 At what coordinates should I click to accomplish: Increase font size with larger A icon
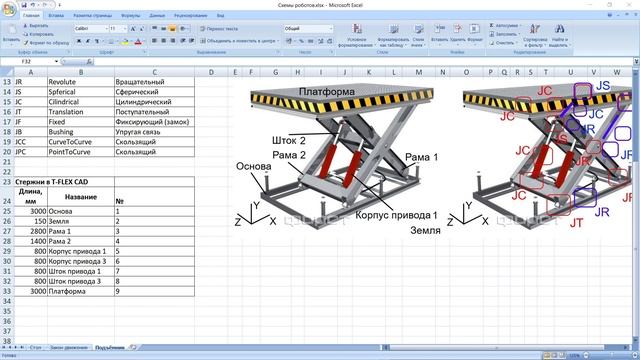coord(133,29)
